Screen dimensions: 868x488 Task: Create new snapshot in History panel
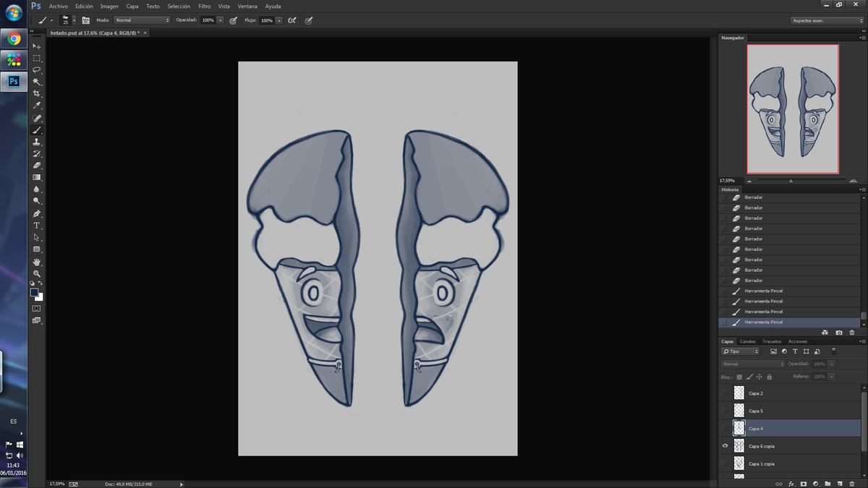[839, 333]
